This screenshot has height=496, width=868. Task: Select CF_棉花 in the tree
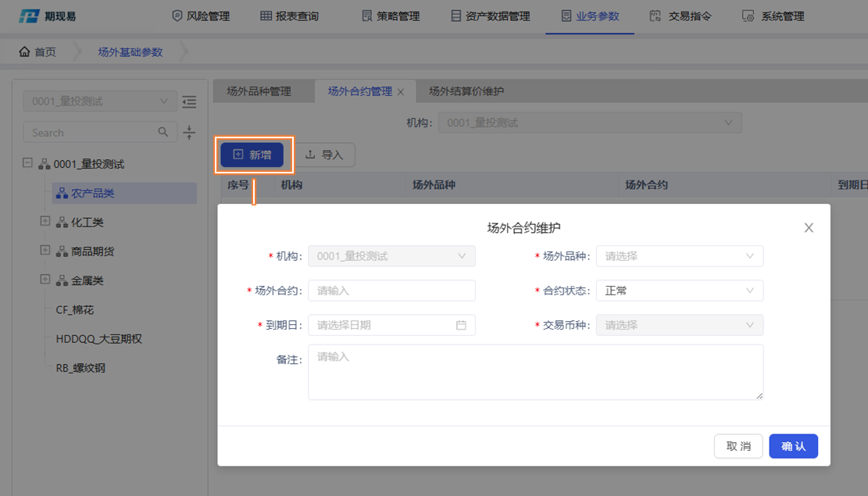tap(75, 310)
